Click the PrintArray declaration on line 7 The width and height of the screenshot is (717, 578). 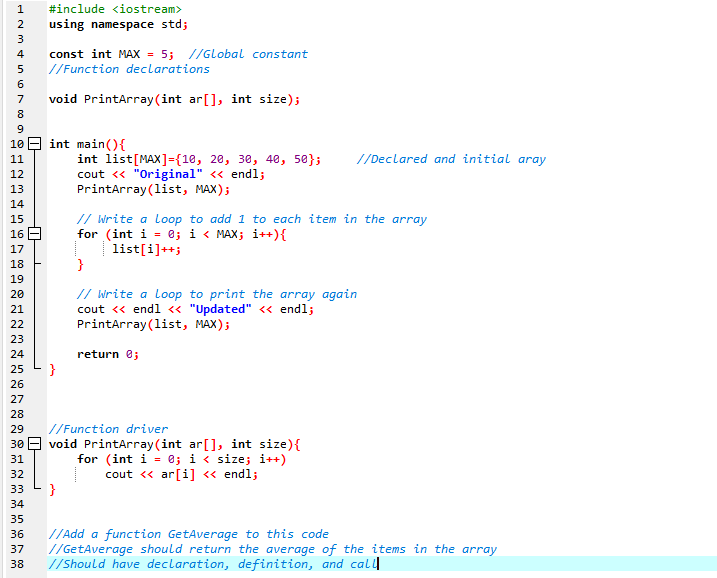coord(175,99)
